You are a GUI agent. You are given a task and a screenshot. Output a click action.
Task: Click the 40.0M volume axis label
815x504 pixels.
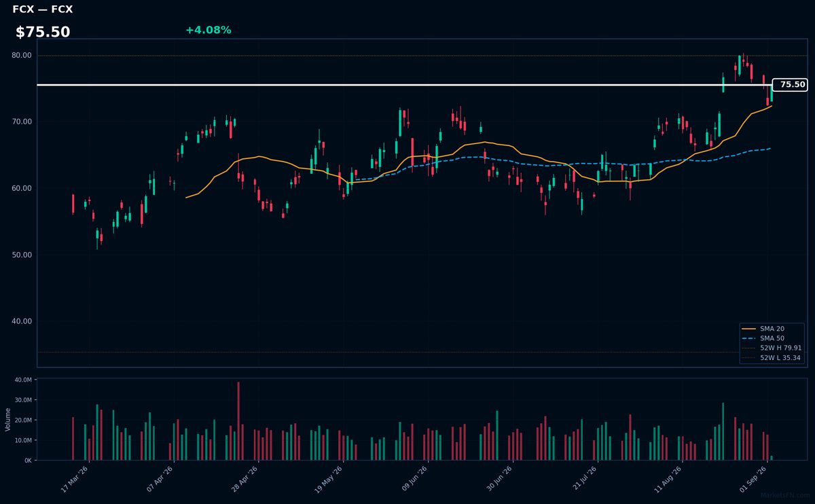pyautogui.click(x=23, y=380)
